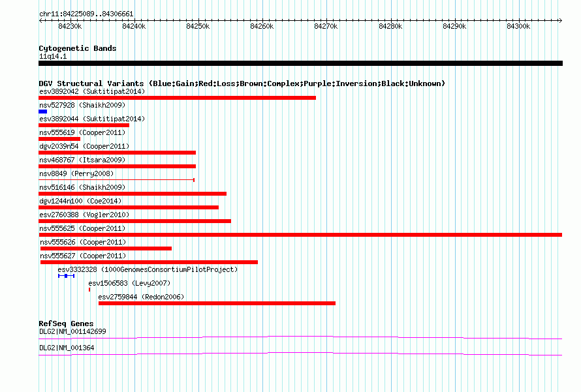Click the ruler's left arrowhead
This screenshot has width=581, height=392.
[x=40, y=21]
